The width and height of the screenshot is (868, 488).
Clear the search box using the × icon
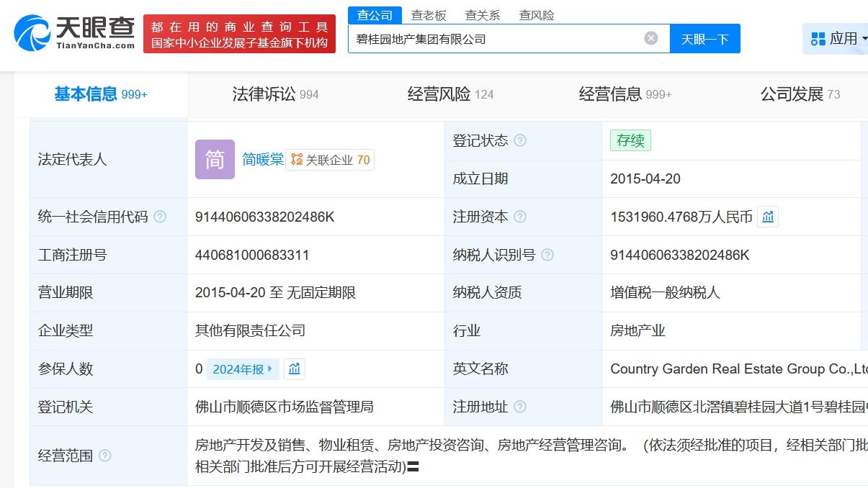click(650, 38)
